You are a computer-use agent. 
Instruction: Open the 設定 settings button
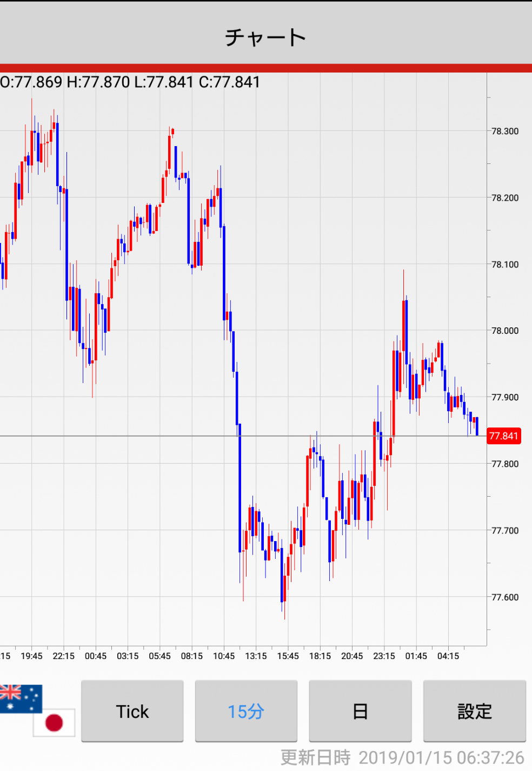click(x=474, y=711)
